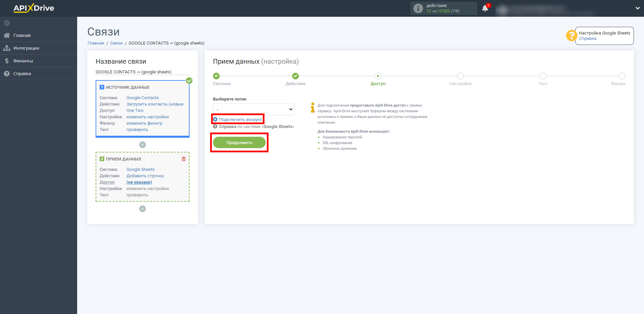Open the Выберите логин dropdown
The image size is (644, 314).
click(x=254, y=109)
